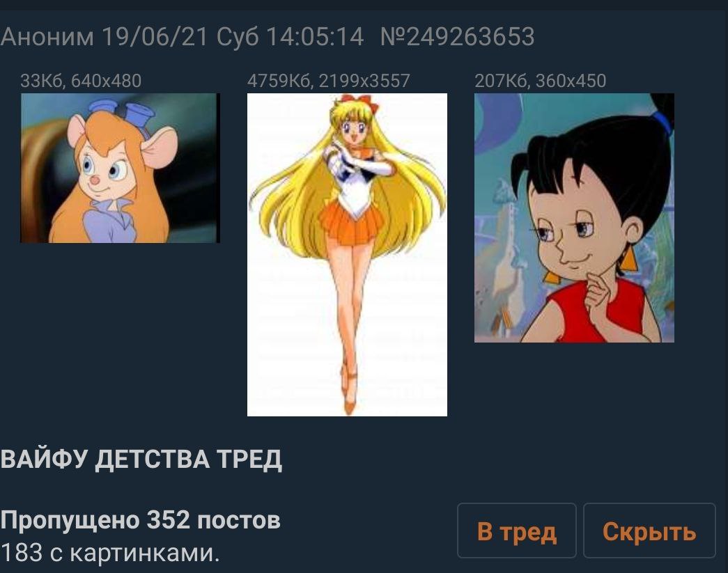728x573 pixels.
Task: Click the В тред button
Action: click(517, 531)
